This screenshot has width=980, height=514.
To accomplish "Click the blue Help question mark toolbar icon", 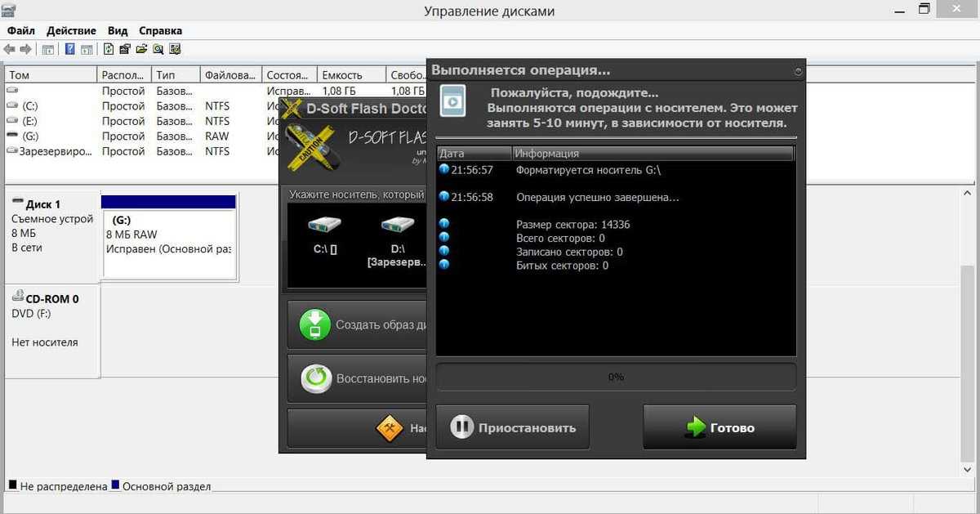I will [69, 49].
